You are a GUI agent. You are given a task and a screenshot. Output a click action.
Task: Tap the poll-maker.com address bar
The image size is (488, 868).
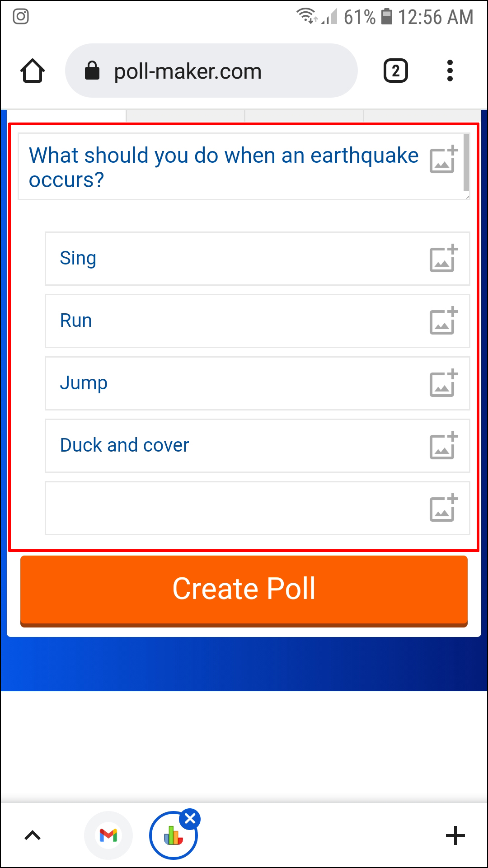pos(211,71)
